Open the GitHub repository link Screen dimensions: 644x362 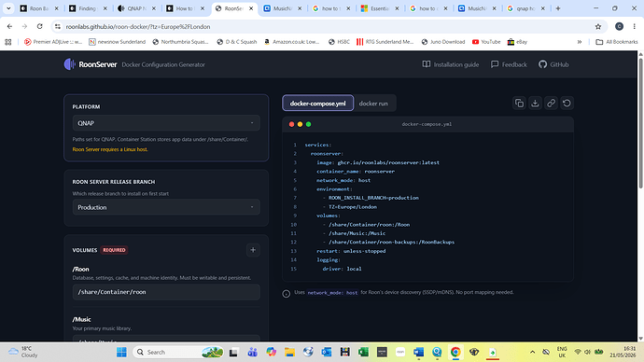coord(553,64)
